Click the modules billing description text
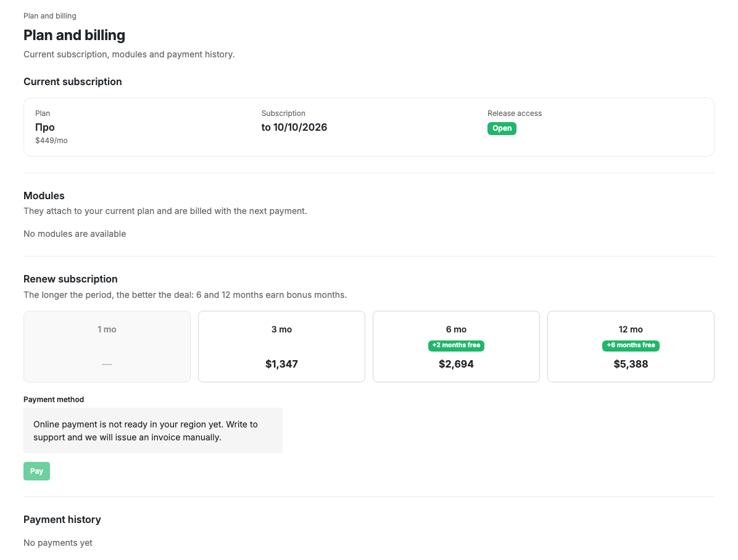Image resolution: width=738 pixels, height=560 pixels. point(165,212)
